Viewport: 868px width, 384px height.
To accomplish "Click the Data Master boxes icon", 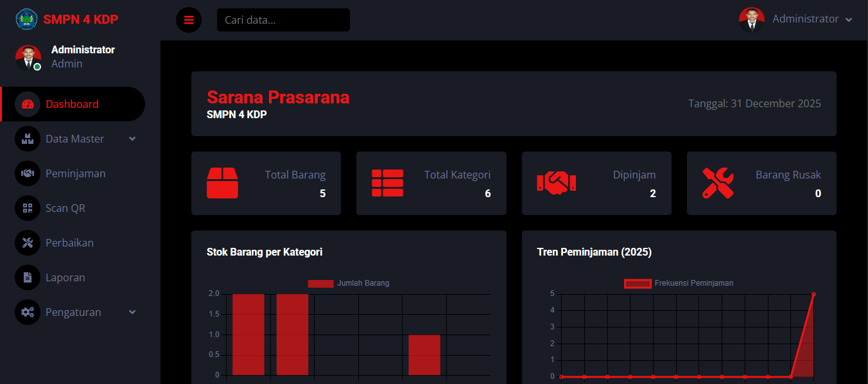I will click(x=28, y=139).
